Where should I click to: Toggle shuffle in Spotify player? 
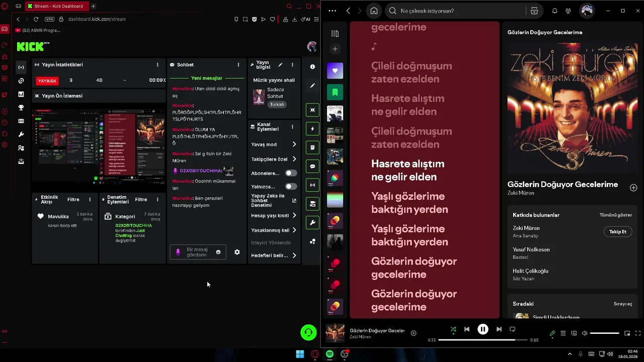click(x=453, y=329)
